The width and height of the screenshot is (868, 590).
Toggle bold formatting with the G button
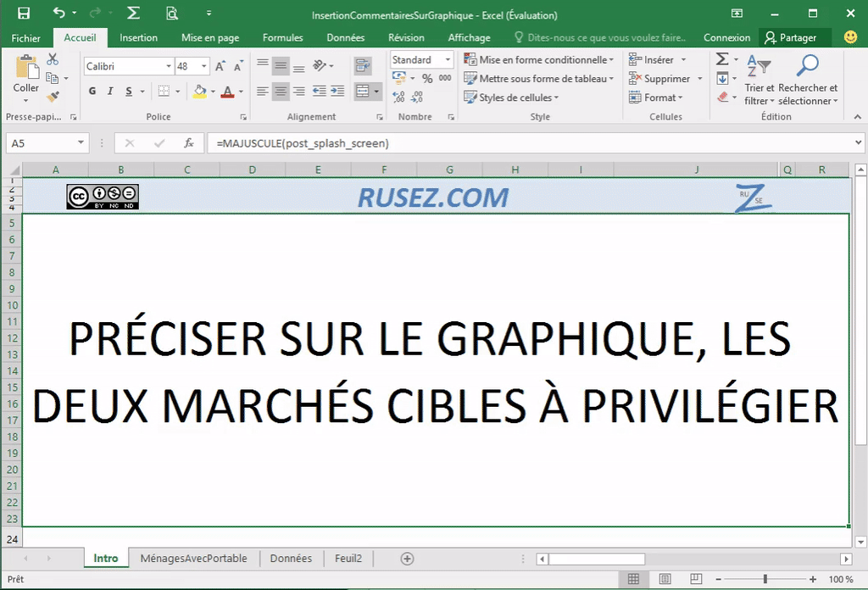tap(92, 91)
